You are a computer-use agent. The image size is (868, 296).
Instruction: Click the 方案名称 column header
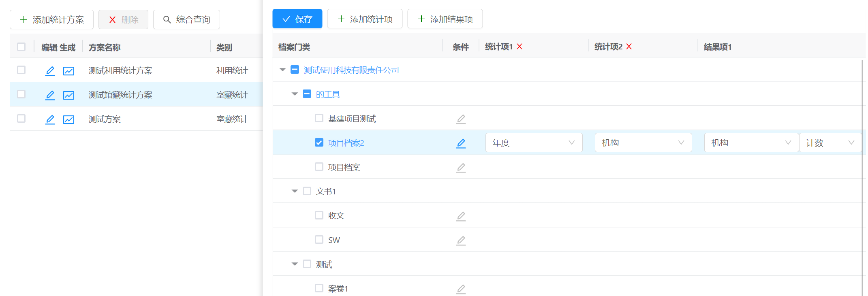[x=105, y=47]
